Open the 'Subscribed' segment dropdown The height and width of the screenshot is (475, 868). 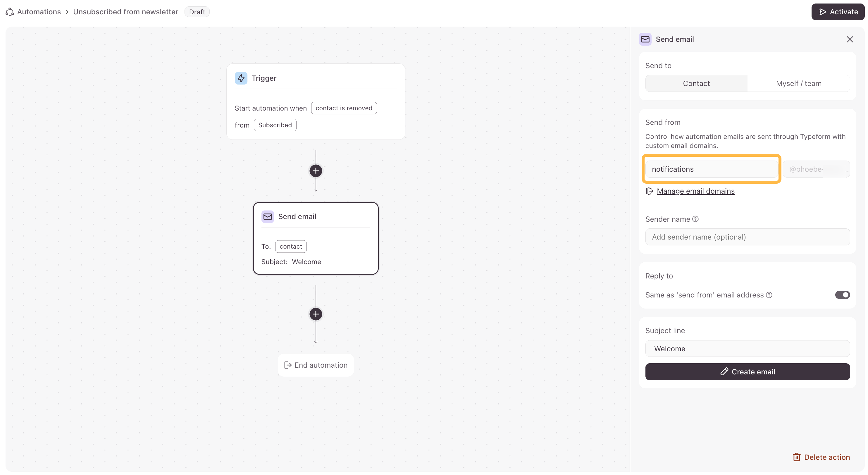(275, 125)
